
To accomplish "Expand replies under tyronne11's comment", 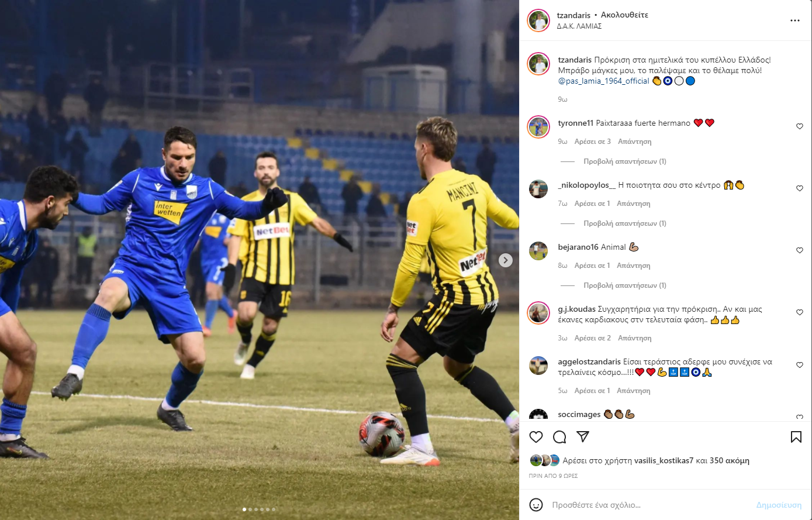I will tap(624, 161).
